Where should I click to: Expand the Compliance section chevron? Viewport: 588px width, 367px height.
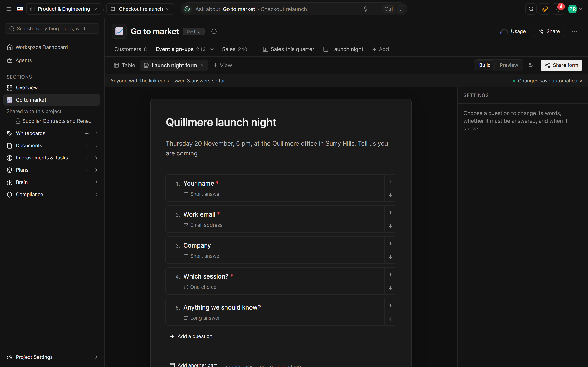96,195
